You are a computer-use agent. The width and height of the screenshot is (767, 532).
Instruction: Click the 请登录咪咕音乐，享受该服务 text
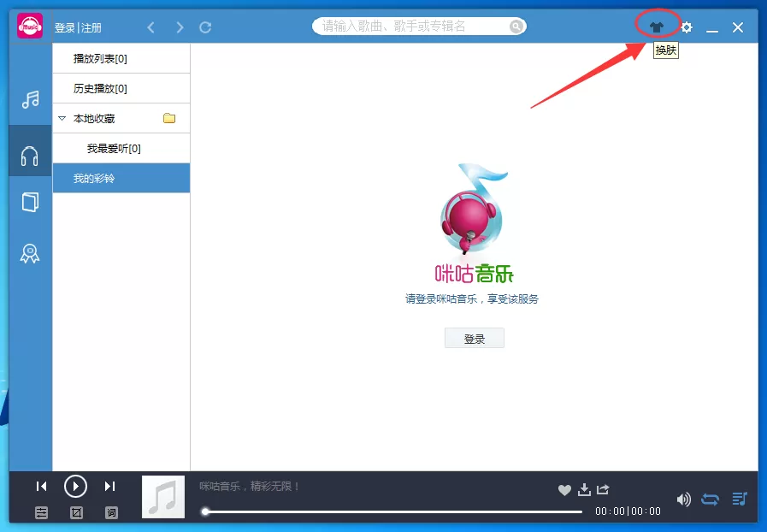click(471, 299)
